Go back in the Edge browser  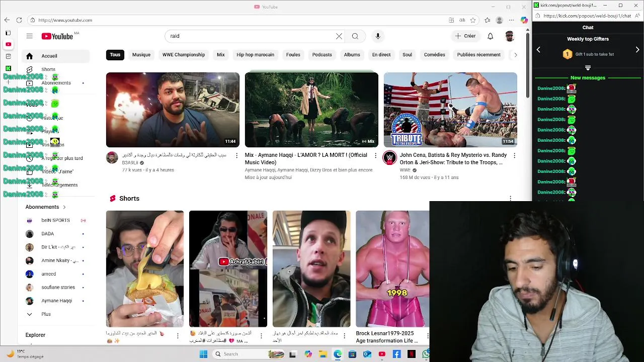point(7,20)
